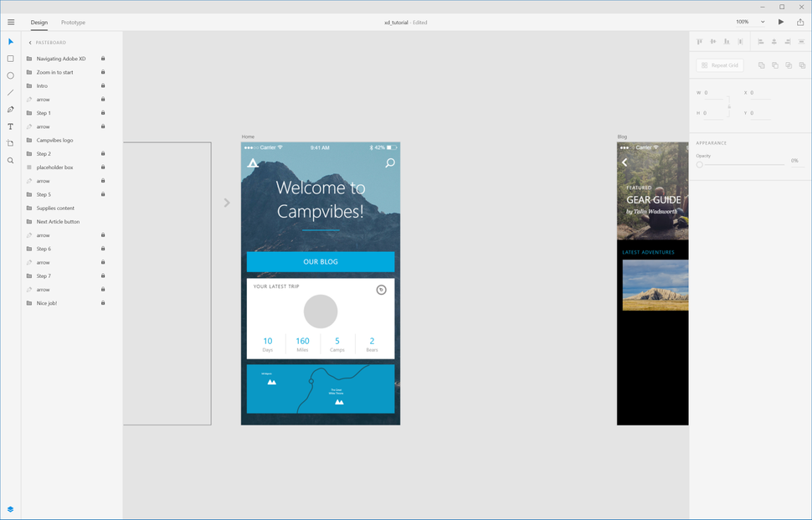Toggle the lock on the placeholder box layer

pos(102,167)
